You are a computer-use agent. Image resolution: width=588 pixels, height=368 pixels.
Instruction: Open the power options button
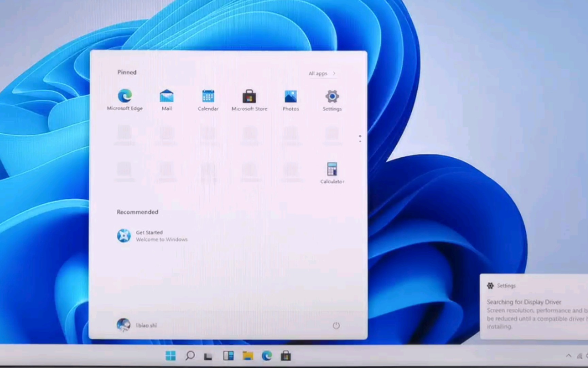(x=336, y=325)
